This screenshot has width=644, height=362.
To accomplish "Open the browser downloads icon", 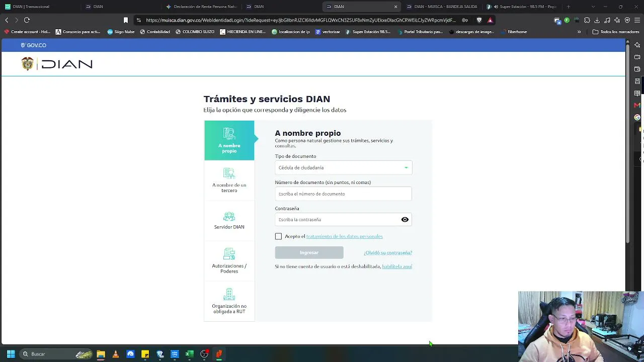I will [597, 20].
